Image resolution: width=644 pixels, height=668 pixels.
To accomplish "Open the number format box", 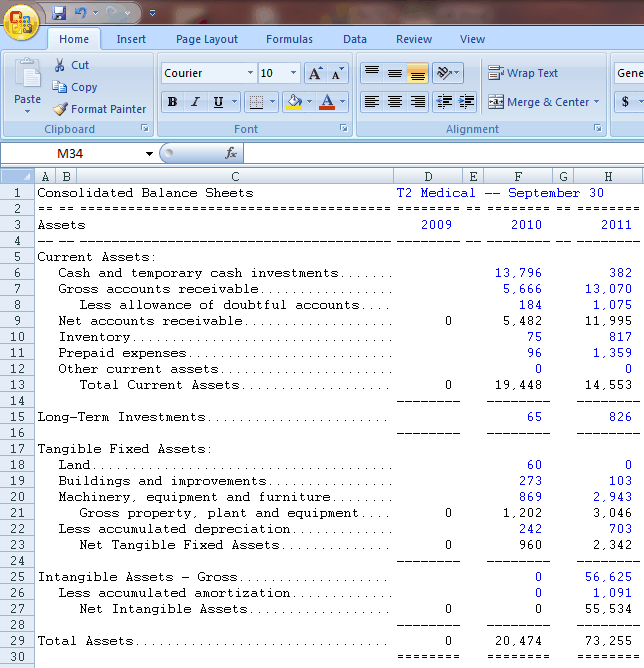I will [x=629, y=73].
